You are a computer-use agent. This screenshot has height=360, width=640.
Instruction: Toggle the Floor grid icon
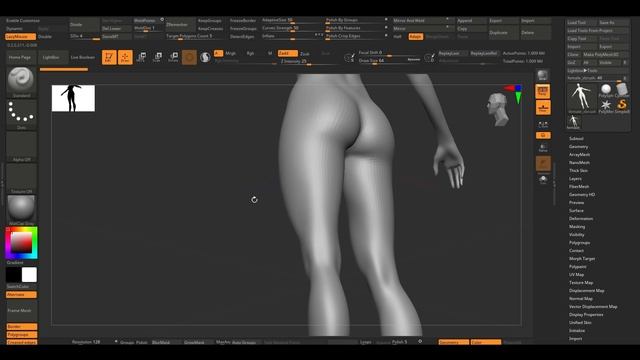click(x=543, y=108)
